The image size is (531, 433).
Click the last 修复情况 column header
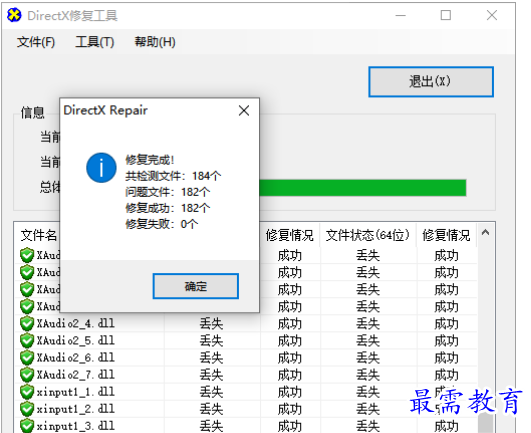(x=446, y=235)
